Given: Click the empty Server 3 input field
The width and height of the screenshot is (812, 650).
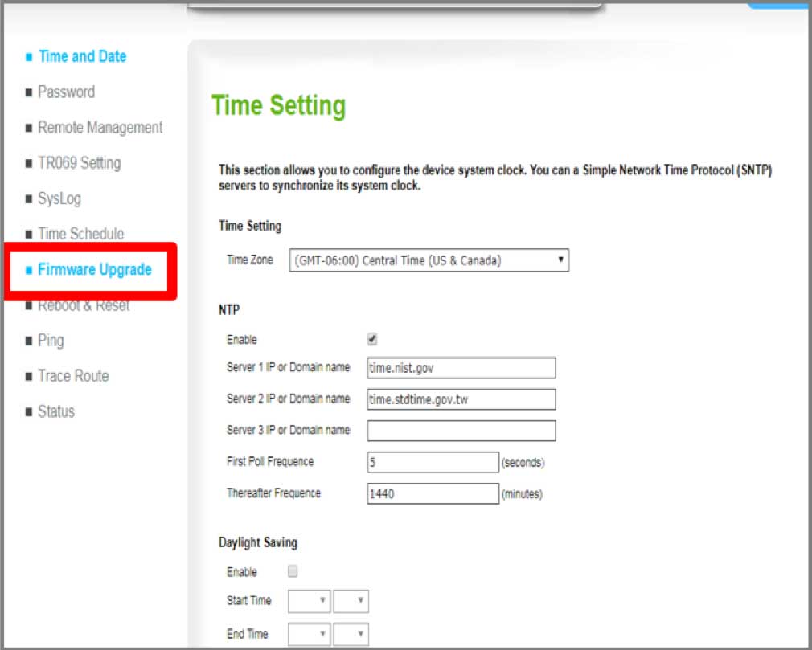Looking at the screenshot, I should click(x=461, y=431).
